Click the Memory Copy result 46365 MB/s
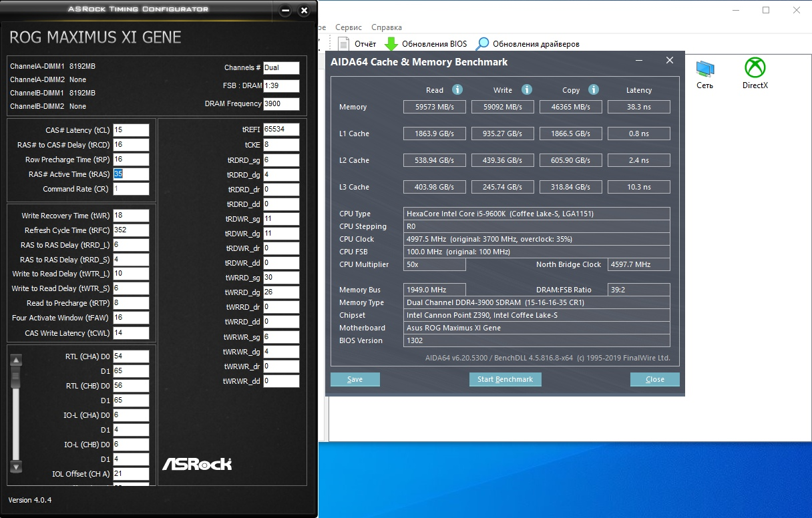This screenshot has width=812, height=518. (571, 107)
